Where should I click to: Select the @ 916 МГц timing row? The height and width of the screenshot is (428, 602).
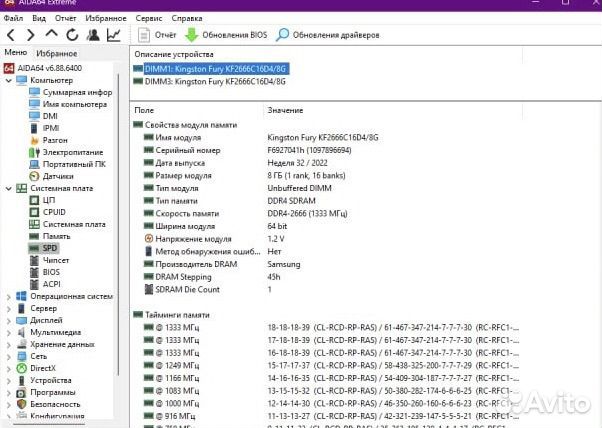(x=331, y=416)
